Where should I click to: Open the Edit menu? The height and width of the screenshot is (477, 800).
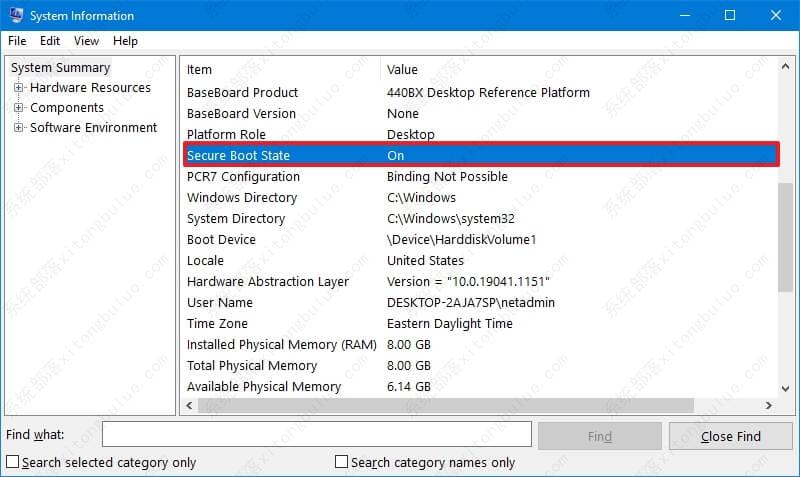click(50, 41)
